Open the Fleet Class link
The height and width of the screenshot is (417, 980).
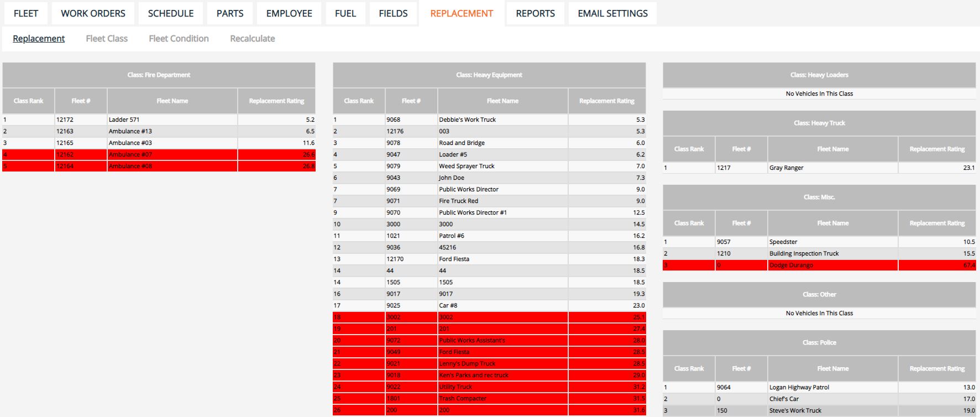[107, 39]
